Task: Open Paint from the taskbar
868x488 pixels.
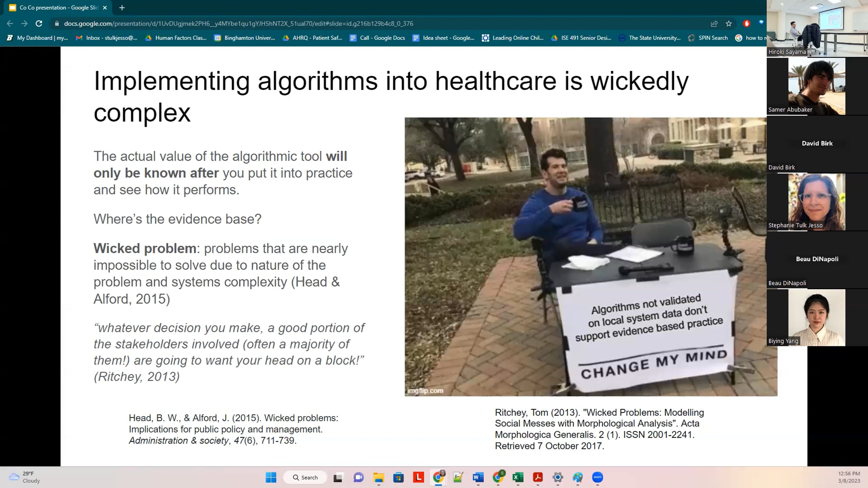Action: [578, 478]
